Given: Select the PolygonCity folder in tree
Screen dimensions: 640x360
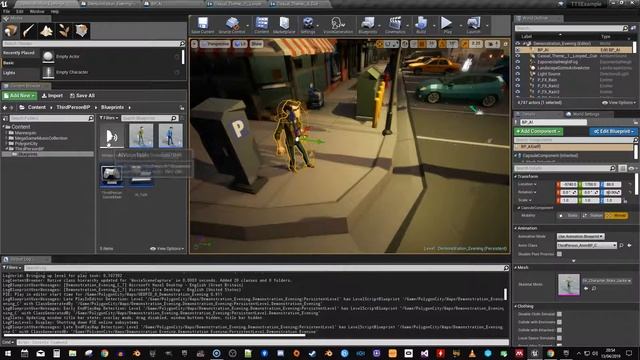Looking at the screenshot, I should coord(26,144).
